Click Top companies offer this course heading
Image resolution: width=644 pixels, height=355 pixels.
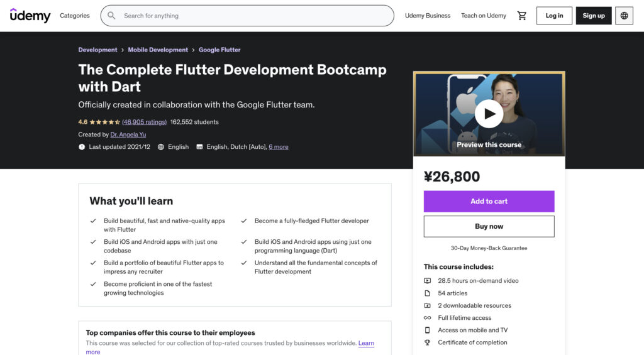click(x=170, y=332)
